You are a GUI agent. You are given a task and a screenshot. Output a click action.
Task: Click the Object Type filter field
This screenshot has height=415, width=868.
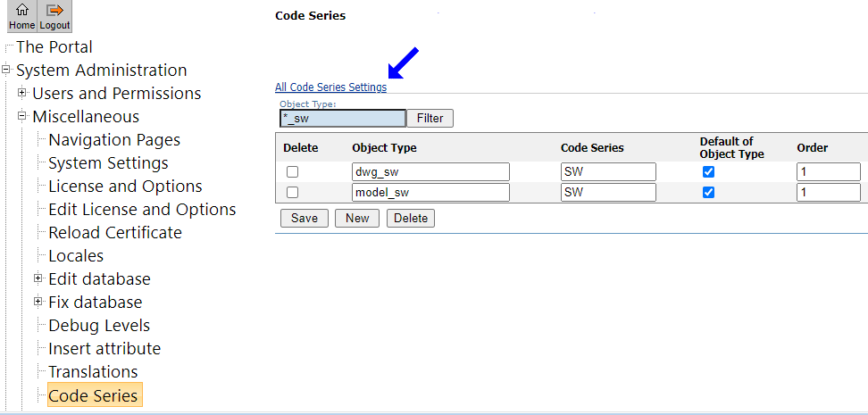point(342,118)
